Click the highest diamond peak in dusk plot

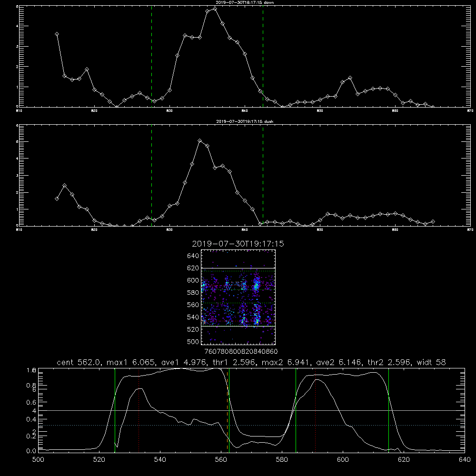point(200,140)
